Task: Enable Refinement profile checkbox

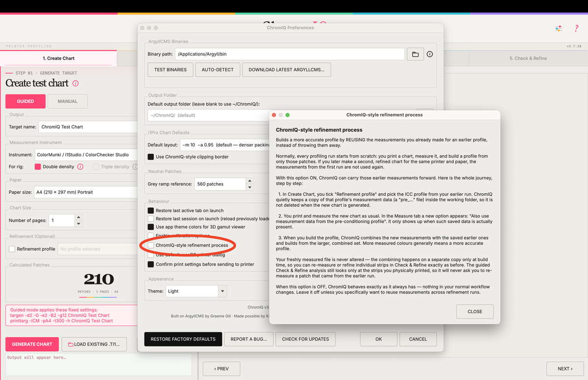Action: point(12,249)
